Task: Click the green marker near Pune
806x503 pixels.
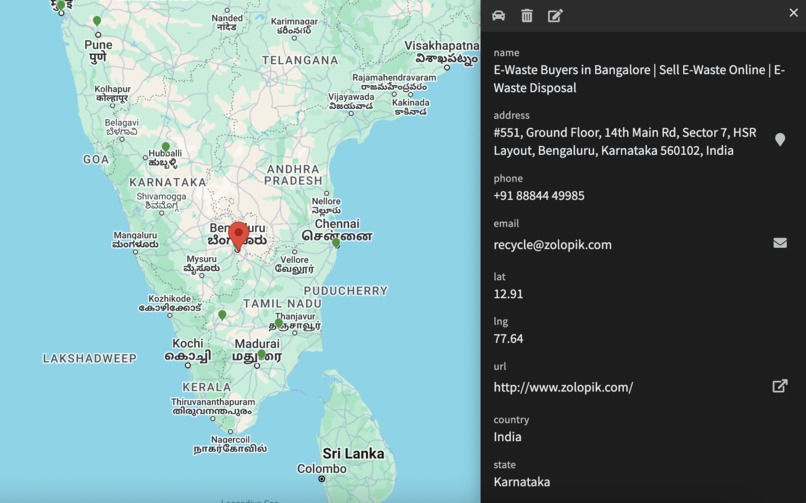Action: pos(97,21)
